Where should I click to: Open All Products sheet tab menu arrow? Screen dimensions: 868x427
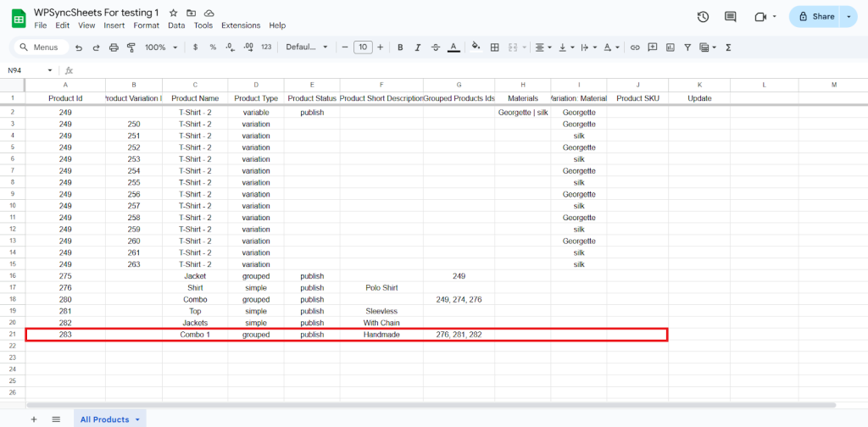[137, 420]
